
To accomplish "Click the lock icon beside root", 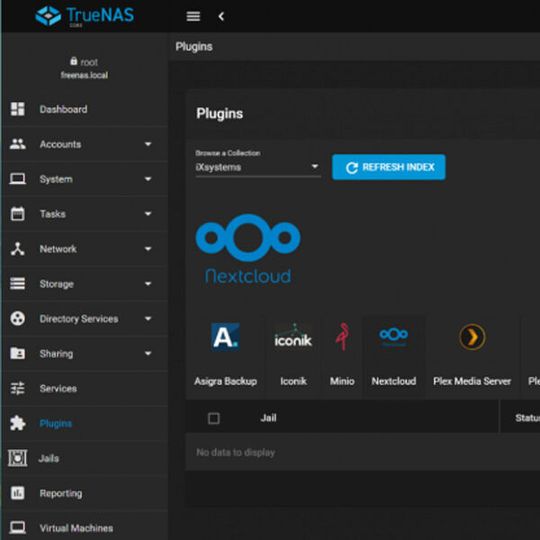I will (74, 61).
